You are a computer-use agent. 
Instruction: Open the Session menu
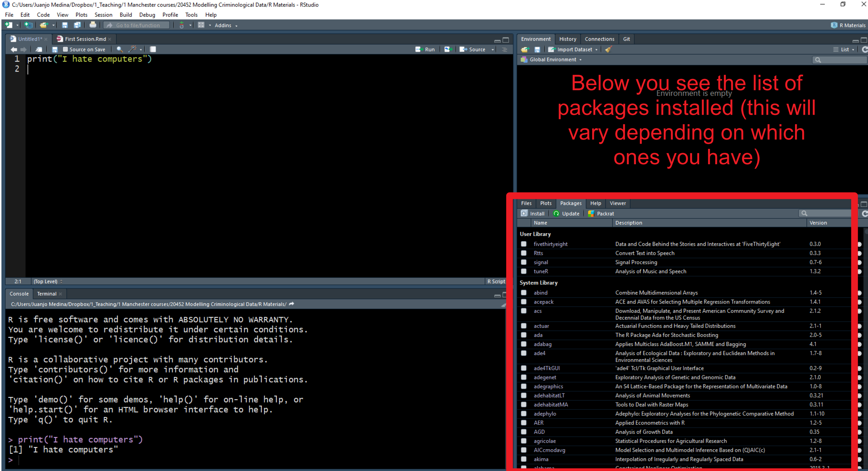coord(103,15)
